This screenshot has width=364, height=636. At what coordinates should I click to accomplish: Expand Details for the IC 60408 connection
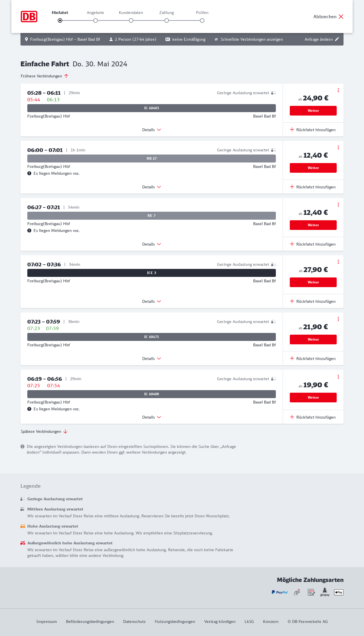pos(152,417)
